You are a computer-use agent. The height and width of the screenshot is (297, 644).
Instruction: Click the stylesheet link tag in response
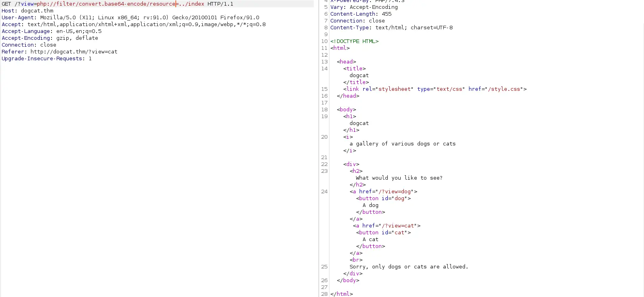coord(435,89)
